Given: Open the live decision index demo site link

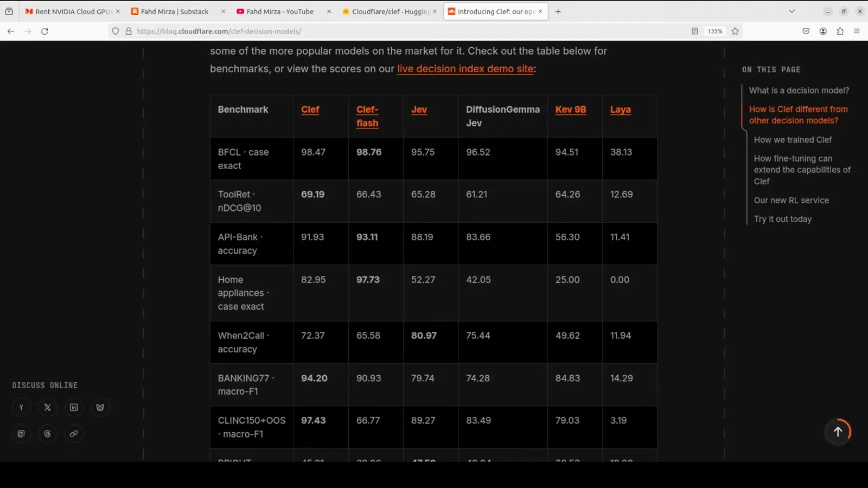Looking at the screenshot, I should click(465, 69).
